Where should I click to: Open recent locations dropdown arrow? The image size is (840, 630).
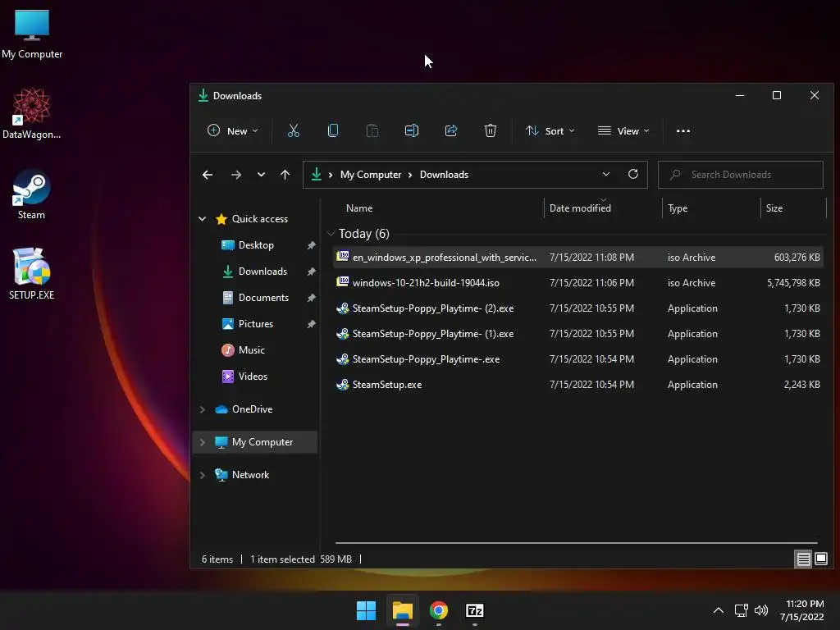point(261,175)
